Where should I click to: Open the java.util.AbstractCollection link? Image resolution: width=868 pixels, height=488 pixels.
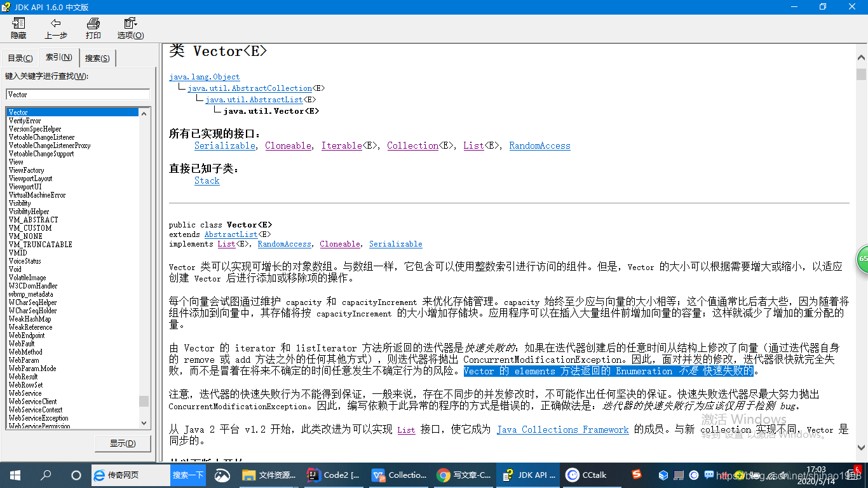click(250, 88)
